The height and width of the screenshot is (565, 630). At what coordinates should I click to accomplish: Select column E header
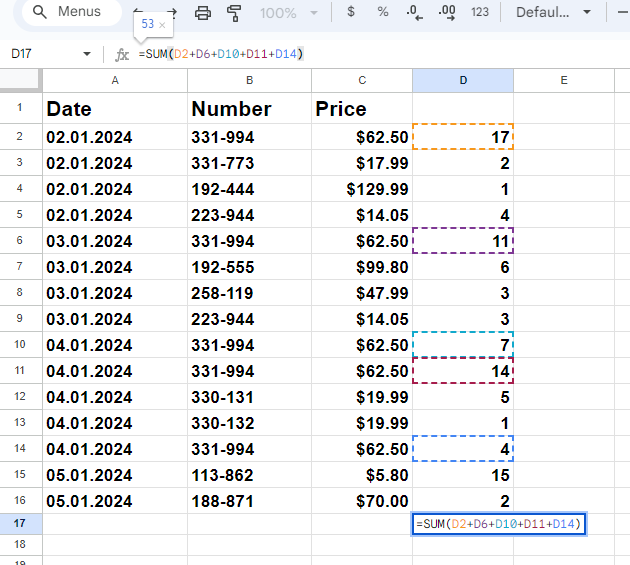[564, 80]
